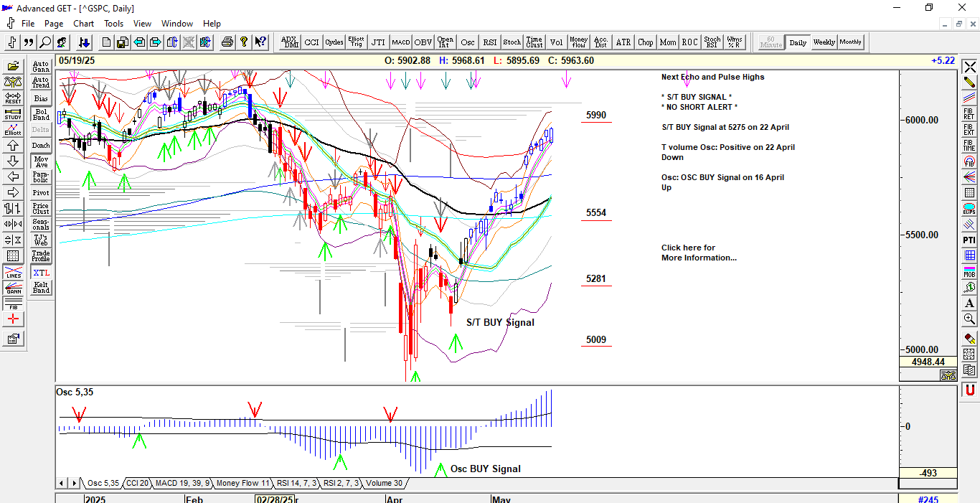
Task: Open the PTI tool on right sidebar
Action: click(x=969, y=240)
